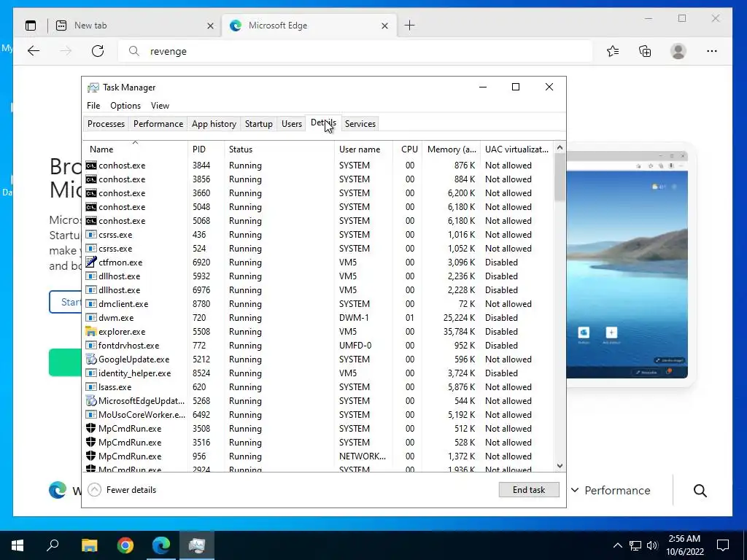Switch to the App history tab

pyautogui.click(x=214, y=124)
